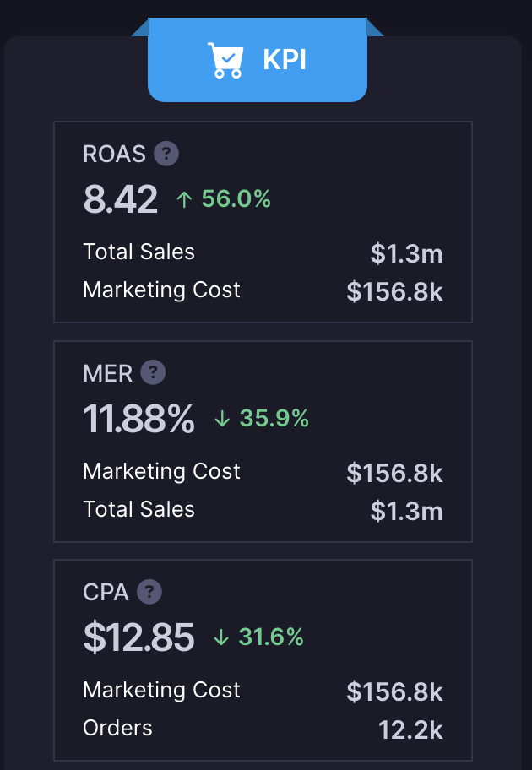Click $156.8k value in the CPA card
This screenshot has width=532, height=770.
pos(395,692)
